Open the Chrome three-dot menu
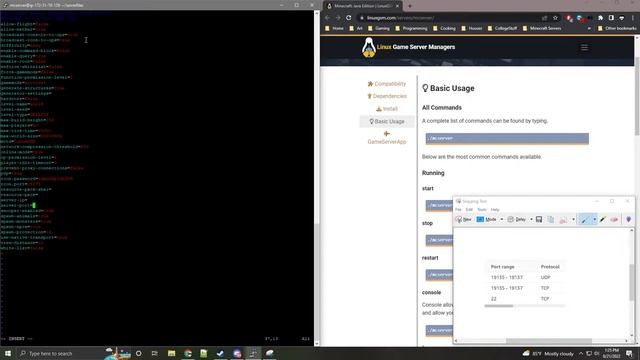 pyautogui.click(x=633, y=18)
